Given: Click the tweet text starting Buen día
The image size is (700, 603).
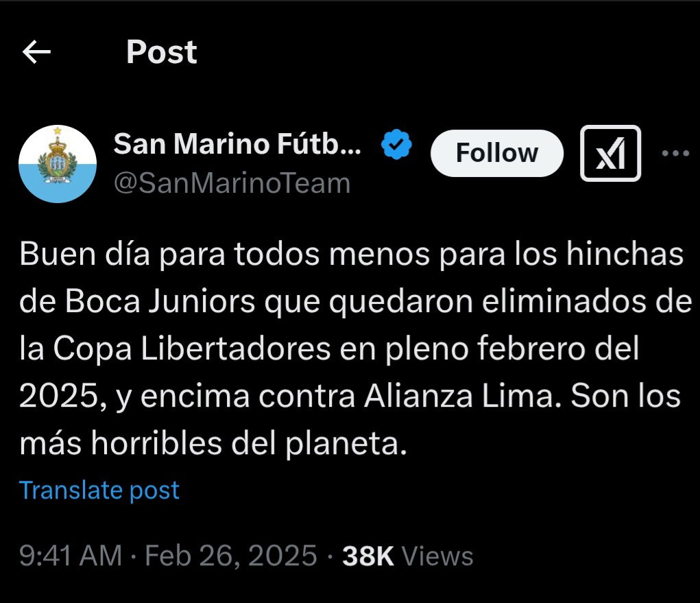Looking at the screenshot, I should (355, 349).
